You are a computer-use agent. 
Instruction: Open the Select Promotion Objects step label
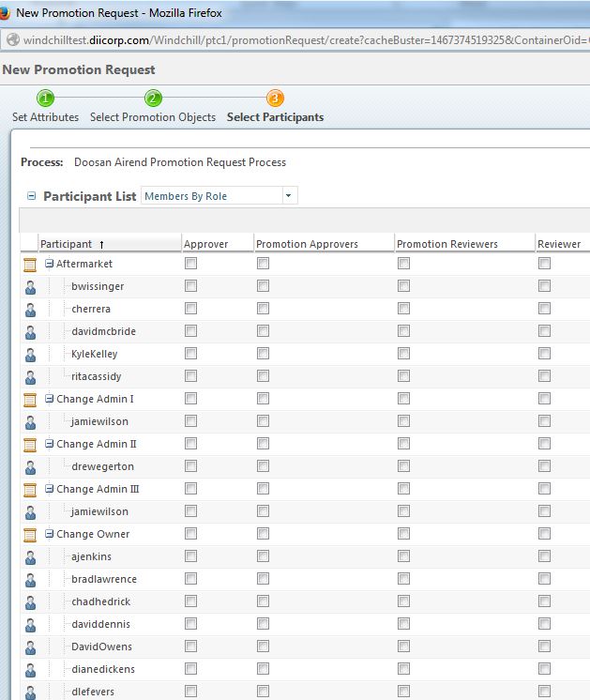153,117
